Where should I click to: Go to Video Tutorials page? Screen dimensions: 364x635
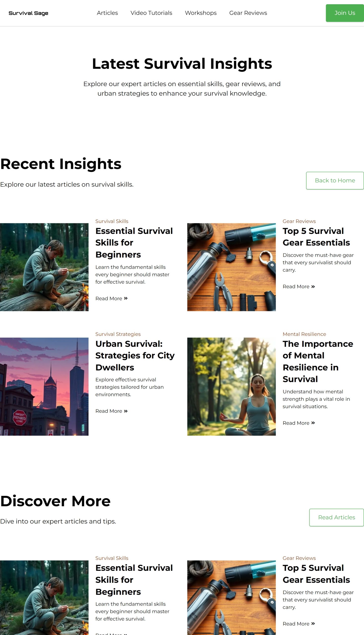pos(151,13)
